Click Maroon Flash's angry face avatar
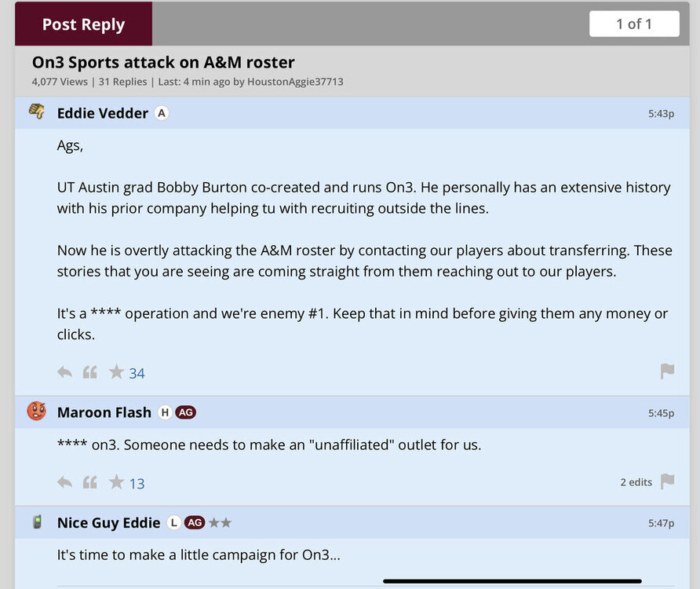 (x=36, y=411)
